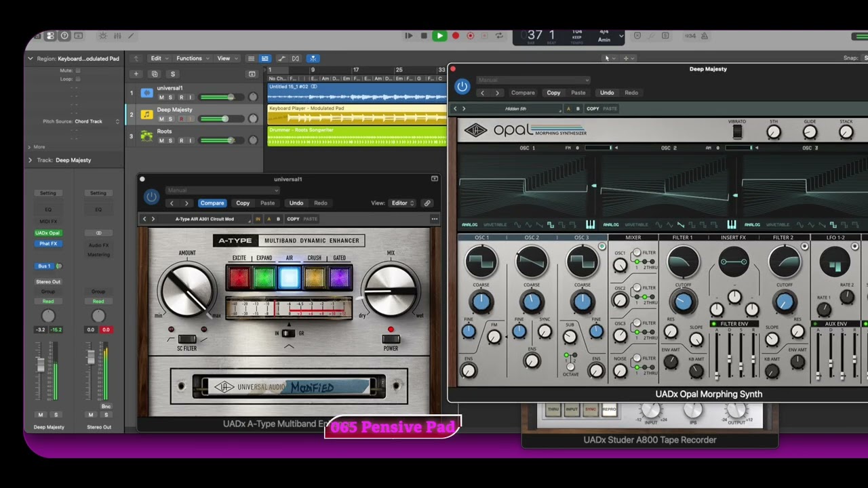
Task: Select the purple GATED mode button
Action: coord(339,277)
